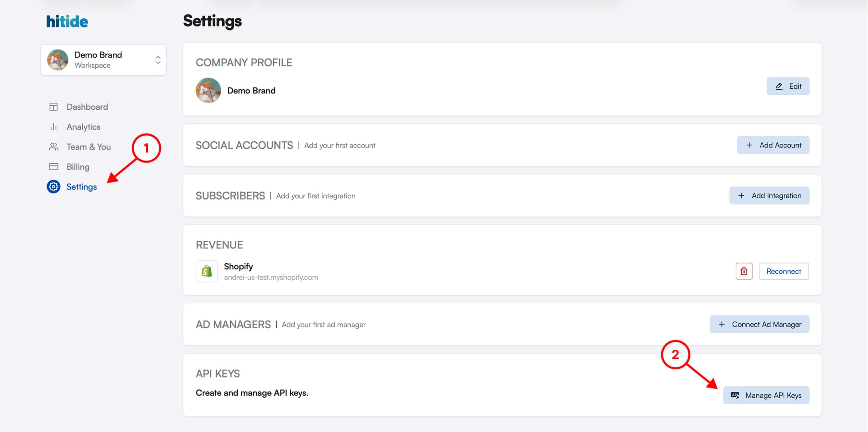Open the Dashboard menu item
Image resolution: width=868 pixels, height=432 pixels.
(87, 107)
